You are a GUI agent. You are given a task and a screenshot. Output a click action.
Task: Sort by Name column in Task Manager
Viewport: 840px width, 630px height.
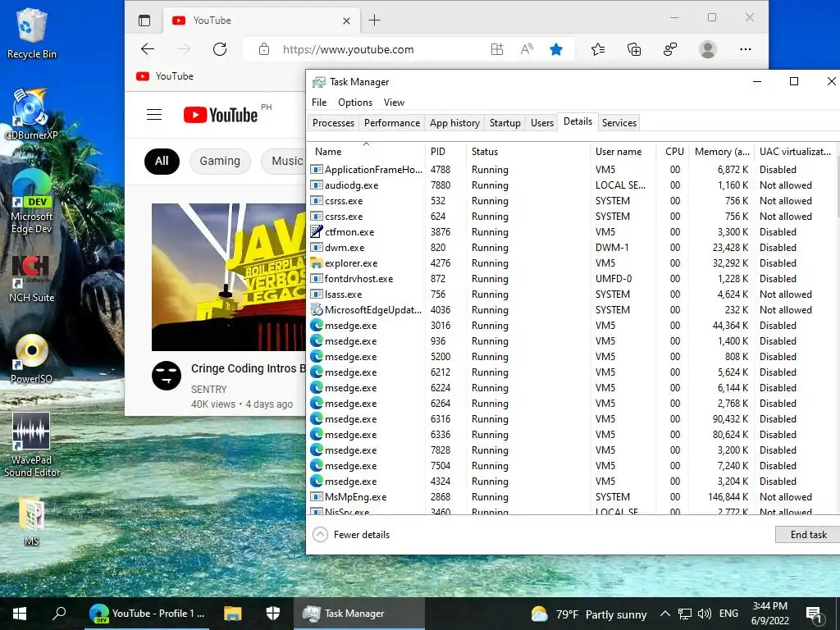[x=367, y=152]
